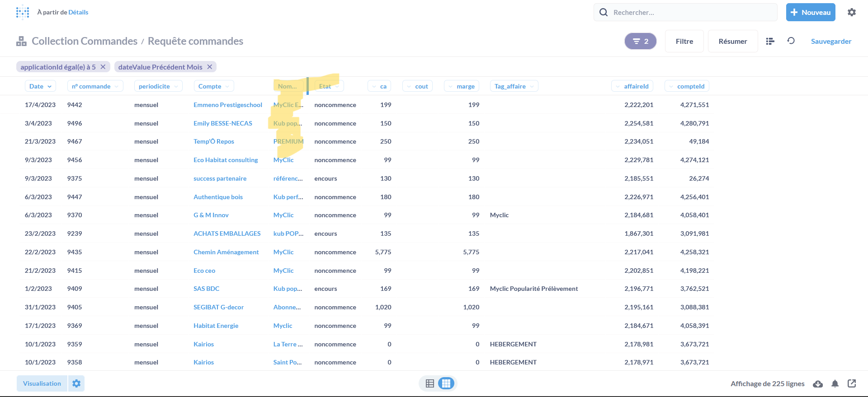
Task: Click Saint Po... name link
Action: [288, 362]
